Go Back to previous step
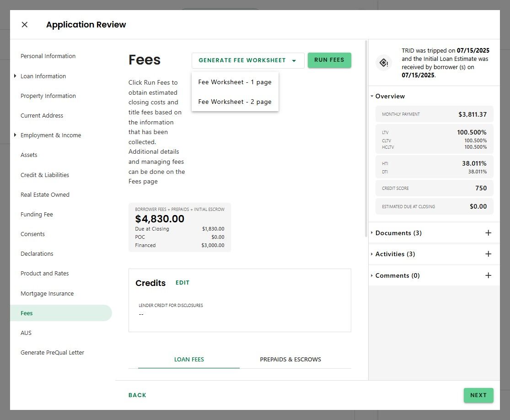This screenshot has height=420, width=510. [137, 395]
